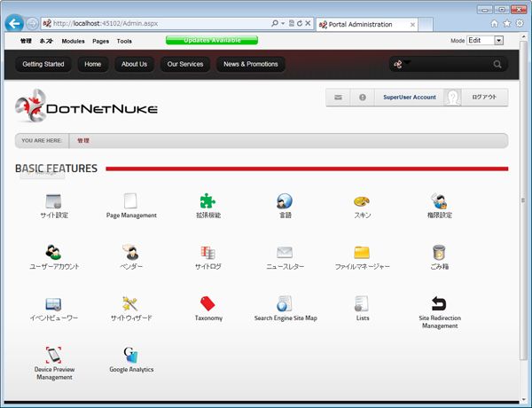
Task: Click the DotNetNuke logo
Action: point(86,106)
